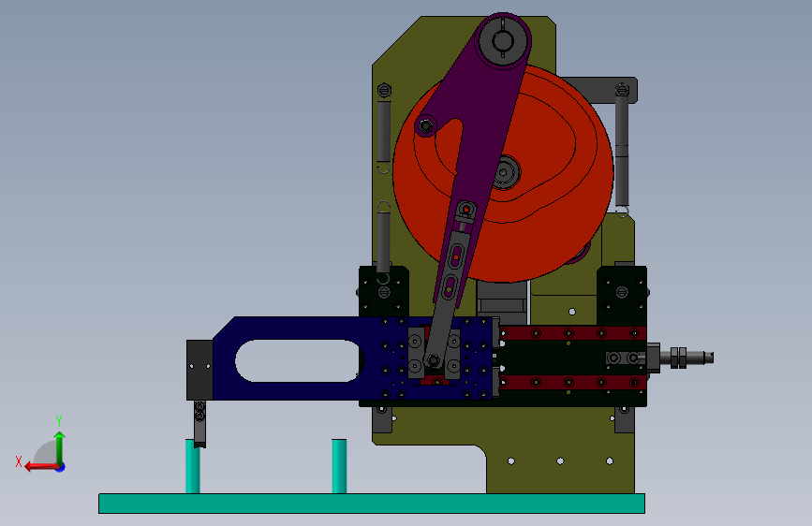
Task: Select the teal base plate
Action: 372,504
